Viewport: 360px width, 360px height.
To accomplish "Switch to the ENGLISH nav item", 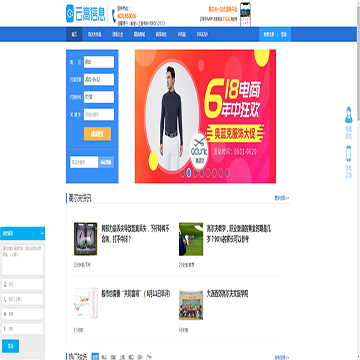I will tap(202, 34).
